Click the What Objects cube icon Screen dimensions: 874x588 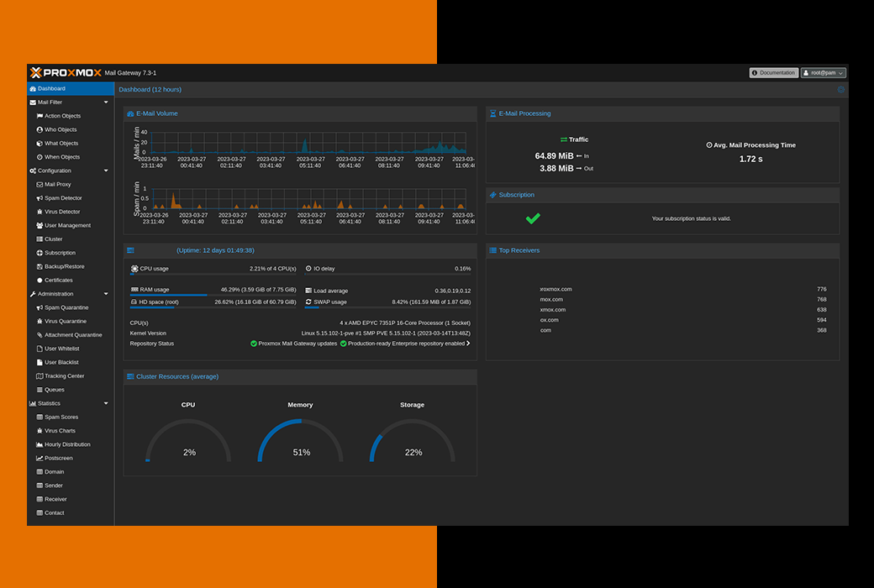[39, 144]
